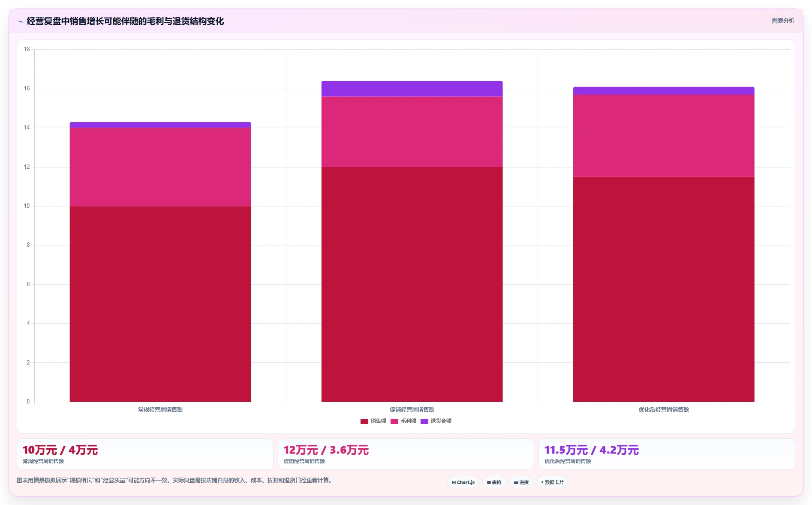This screenshot has width=812, height=505.
Task: Click the y-axis tick label 14
Action: (x=27, y=128)
